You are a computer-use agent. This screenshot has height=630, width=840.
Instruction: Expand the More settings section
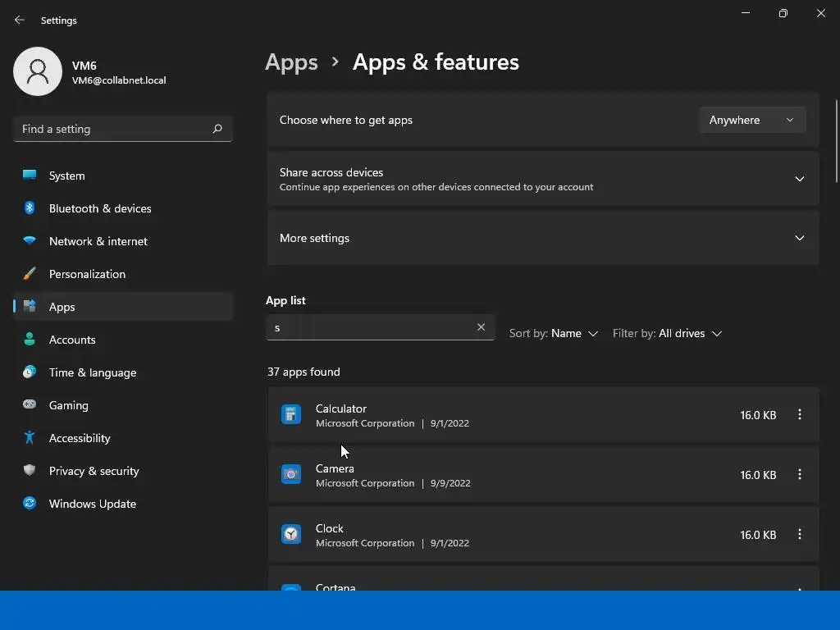click(x=800, y=238)
